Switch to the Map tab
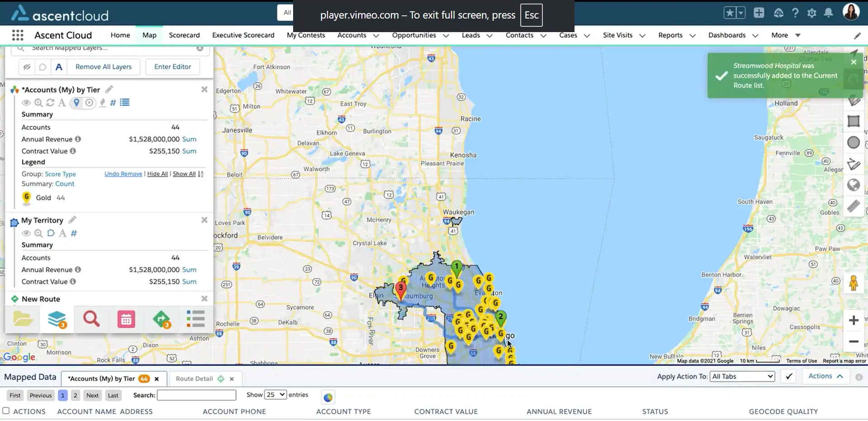Image resolution: width=868 pixels, height=421 pixels. point(149,35)
